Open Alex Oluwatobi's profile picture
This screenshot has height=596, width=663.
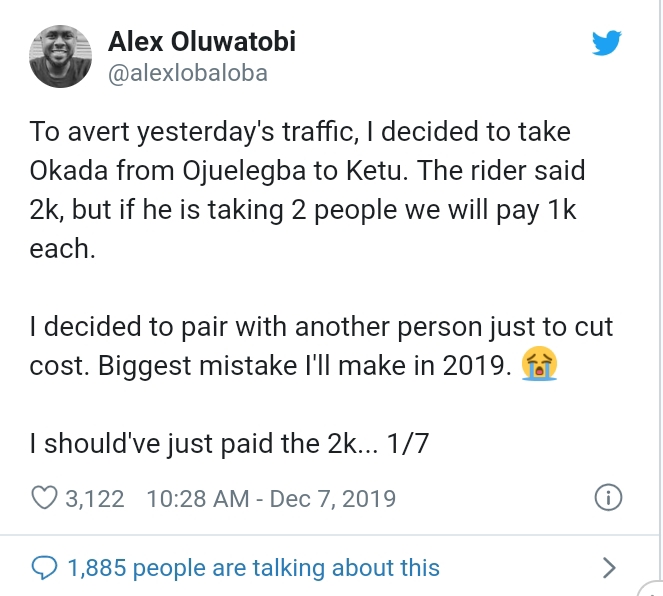point(62,56)
